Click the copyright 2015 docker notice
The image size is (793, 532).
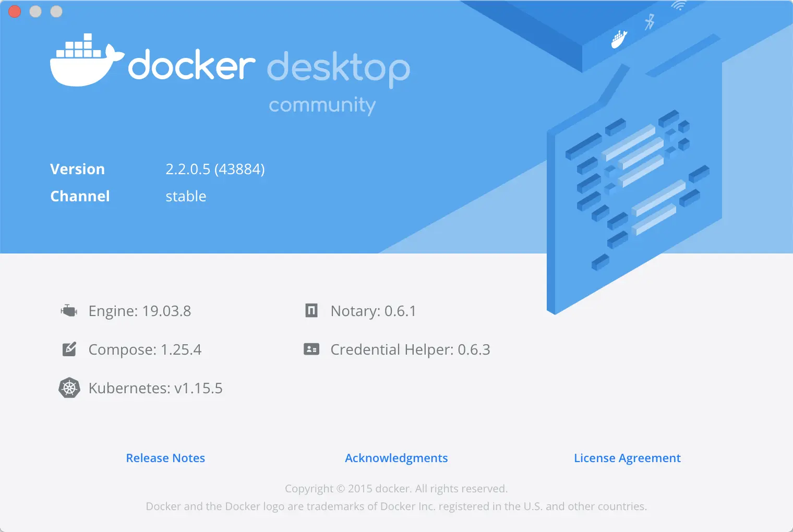pyautogui.click(x=396, y=489)
